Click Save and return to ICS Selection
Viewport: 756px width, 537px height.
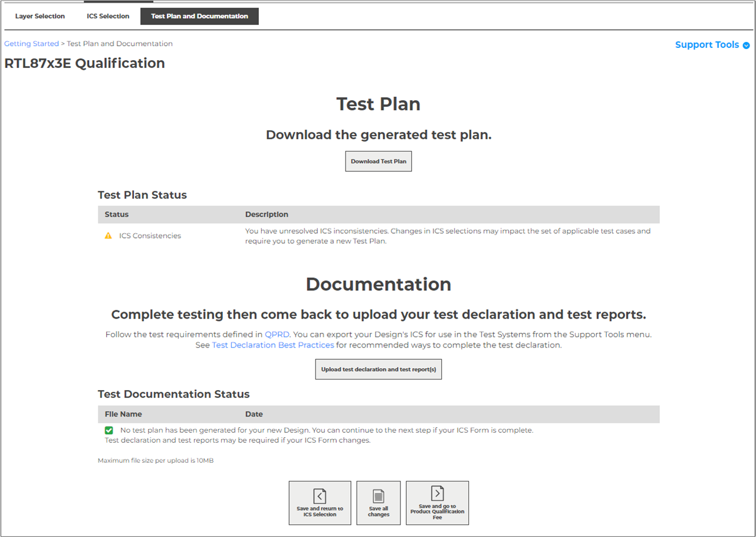[320, 503]
